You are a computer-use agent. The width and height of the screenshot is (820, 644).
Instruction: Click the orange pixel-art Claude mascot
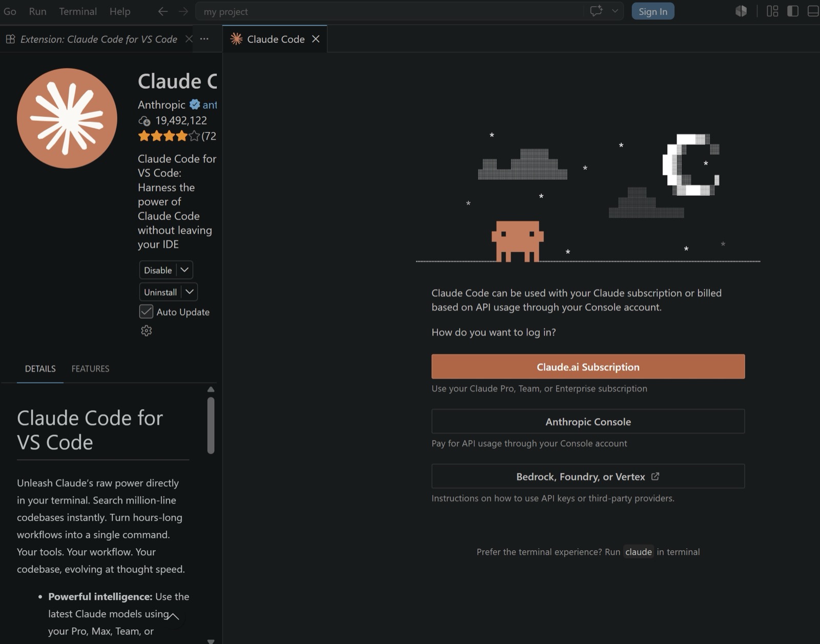518,241
